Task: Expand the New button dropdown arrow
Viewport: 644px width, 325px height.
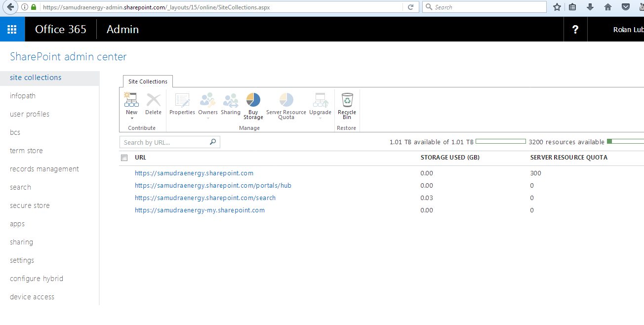Action: pos(132,119)
